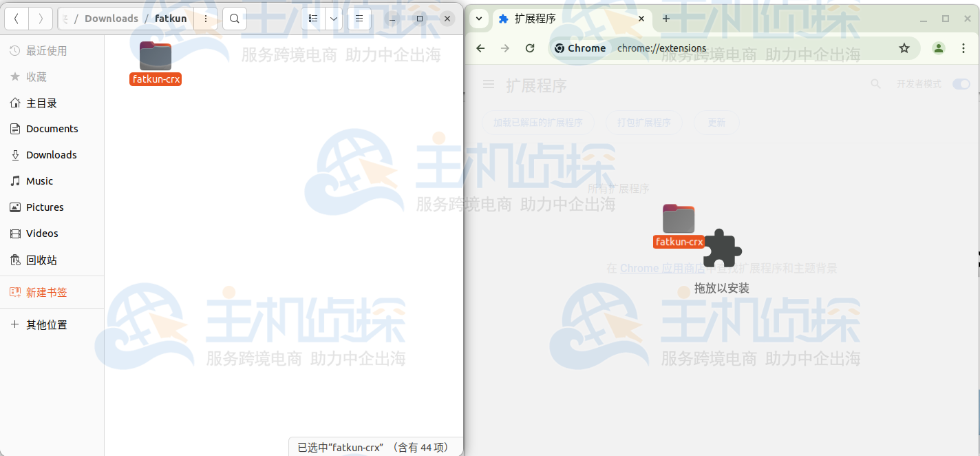Screen dimensions: 980x456
Task: Expand the view options chevron in file manager
Action: tap(334, 19)
